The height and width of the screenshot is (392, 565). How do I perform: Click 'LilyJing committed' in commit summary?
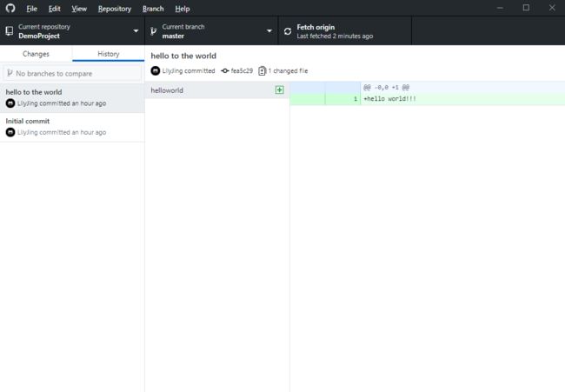pyautogui.click(x=189, y=71)
